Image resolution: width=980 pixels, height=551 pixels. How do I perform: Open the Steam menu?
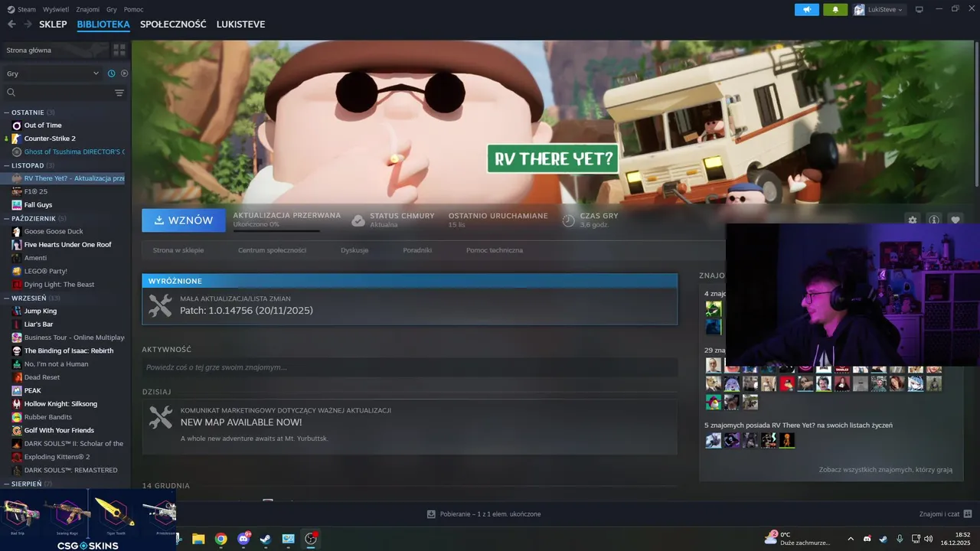[21, 9]
